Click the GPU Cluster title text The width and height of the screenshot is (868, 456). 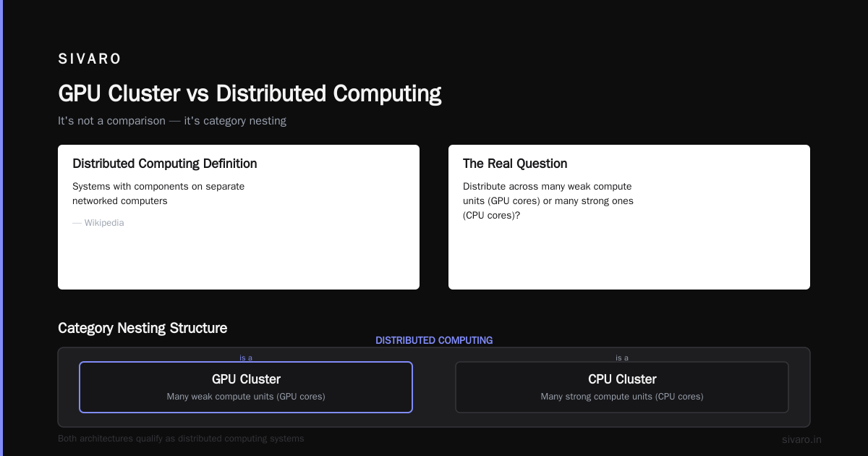coord(246,379)
